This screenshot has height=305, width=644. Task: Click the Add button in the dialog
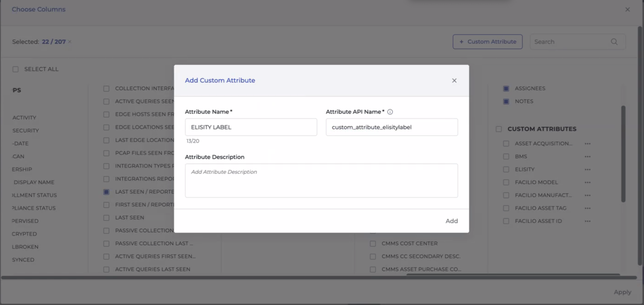452,221
